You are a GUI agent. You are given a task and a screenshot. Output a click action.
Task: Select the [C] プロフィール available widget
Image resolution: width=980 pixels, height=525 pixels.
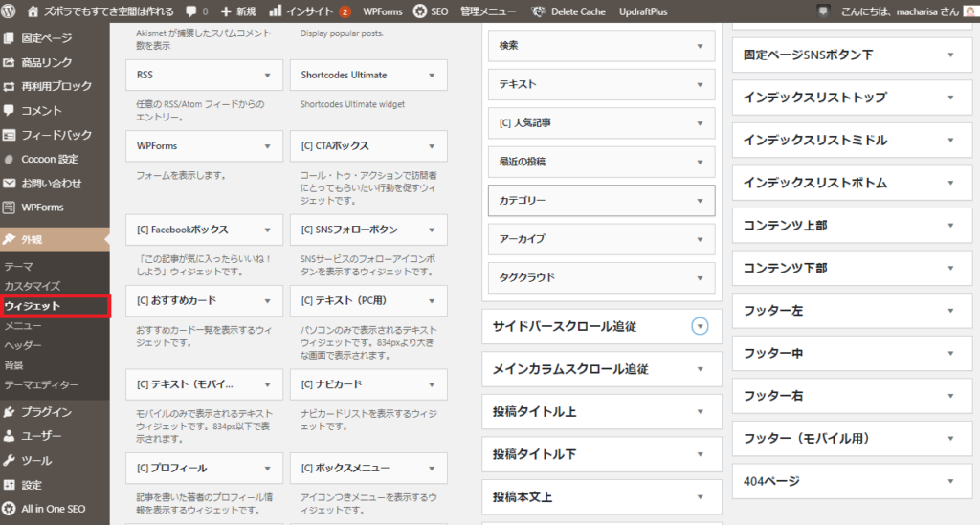tap(204, 469)
